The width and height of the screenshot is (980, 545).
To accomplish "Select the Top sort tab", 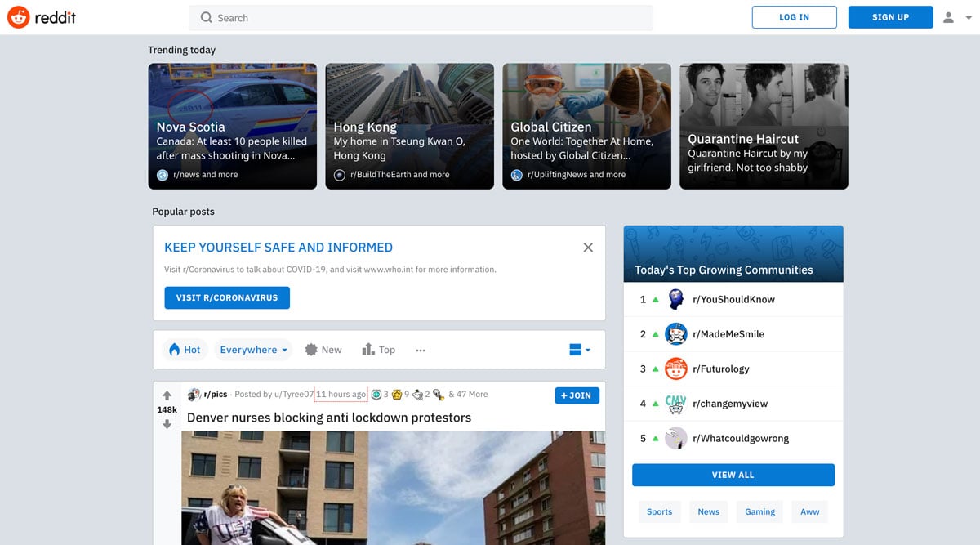I will (x=379, y=350).
